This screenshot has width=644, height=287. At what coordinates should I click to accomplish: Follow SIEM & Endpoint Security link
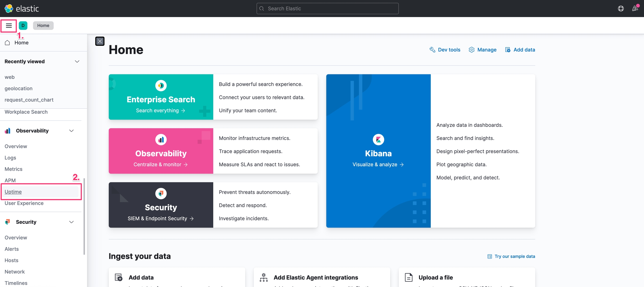coord(161,219)
